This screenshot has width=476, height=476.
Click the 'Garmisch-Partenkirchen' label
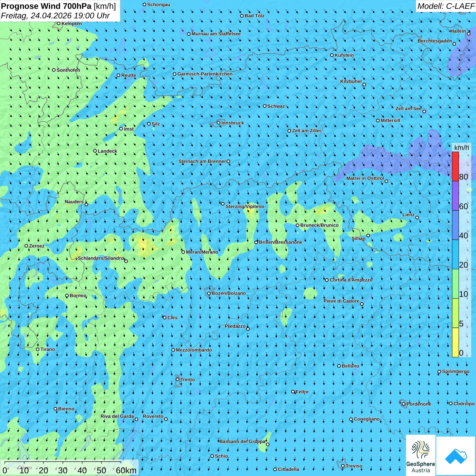click(x=205, y=74)
